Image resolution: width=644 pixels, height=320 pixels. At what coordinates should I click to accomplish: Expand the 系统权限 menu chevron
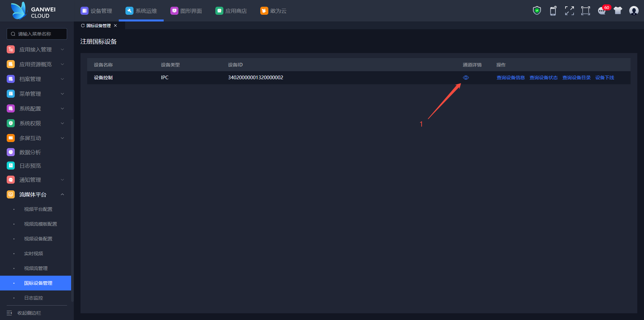point(62,123)
